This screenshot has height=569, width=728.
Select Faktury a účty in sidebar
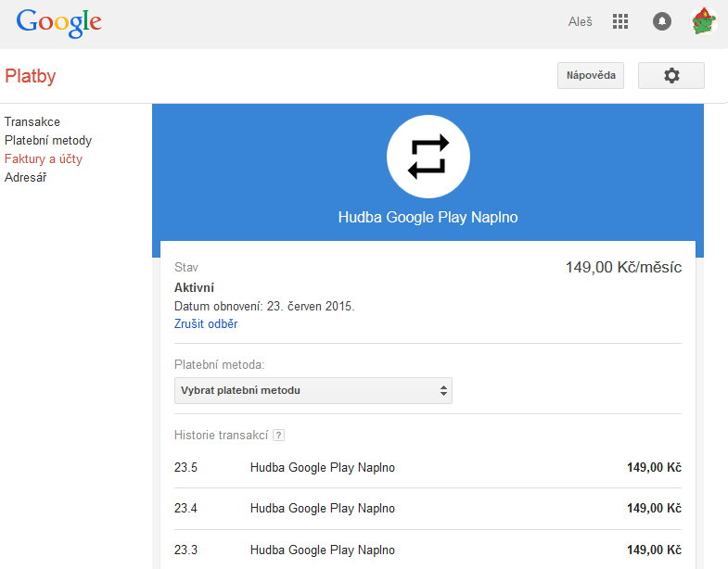44,158
